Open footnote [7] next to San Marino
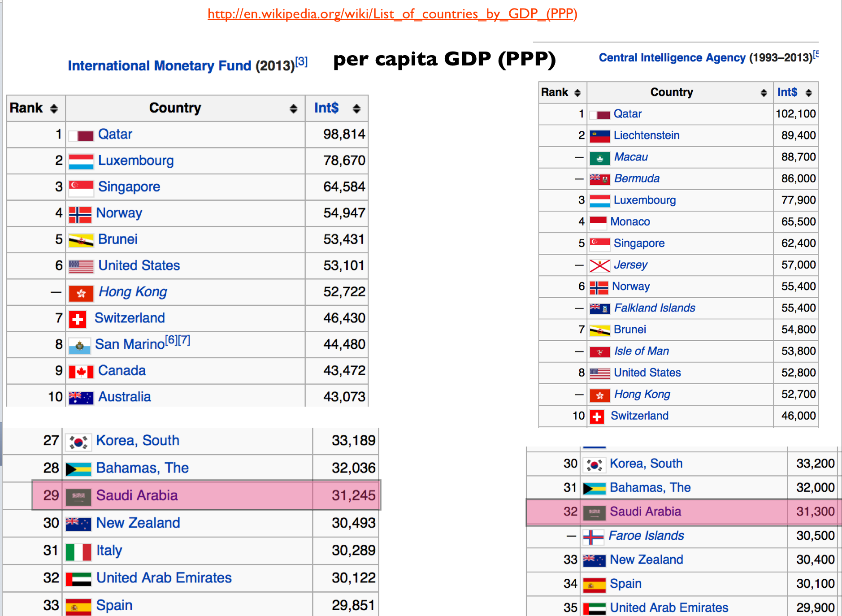The height and width of the screenshot is (616, 842). 184,340
